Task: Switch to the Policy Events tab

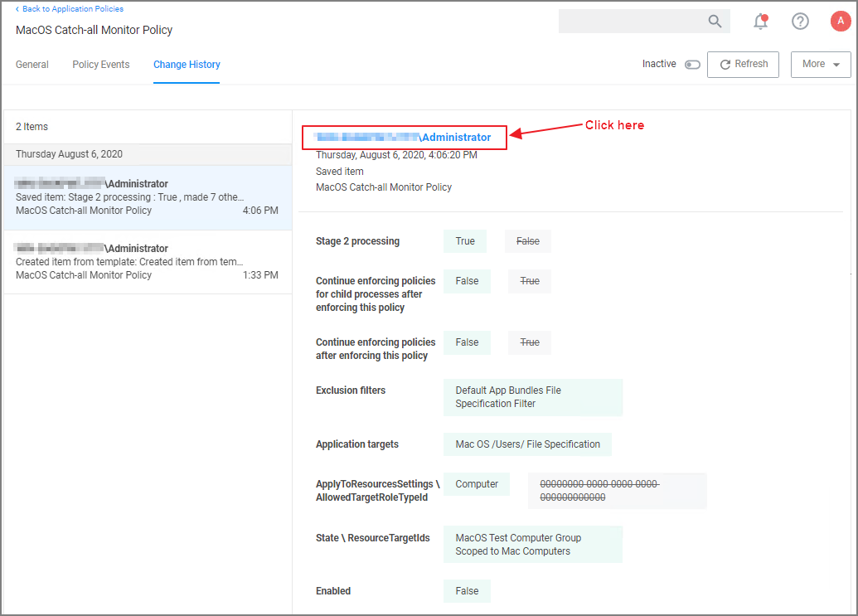Action: [101, 65]
